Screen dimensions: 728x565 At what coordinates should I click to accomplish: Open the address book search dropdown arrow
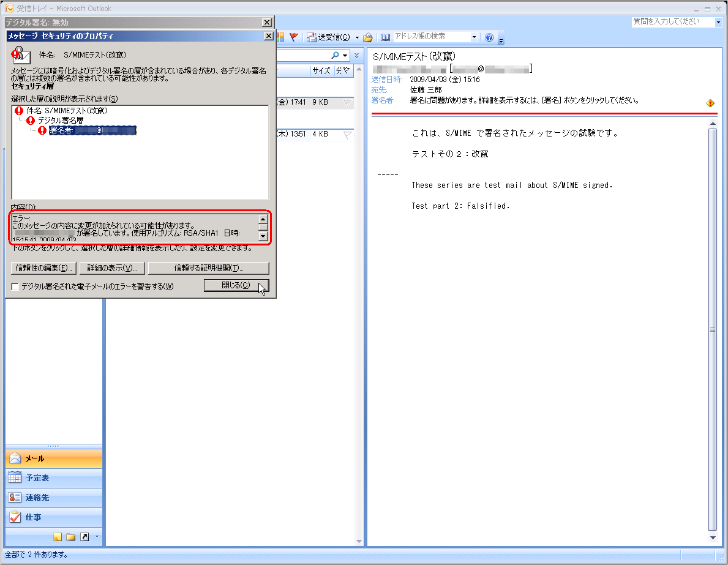pos(474,37)
